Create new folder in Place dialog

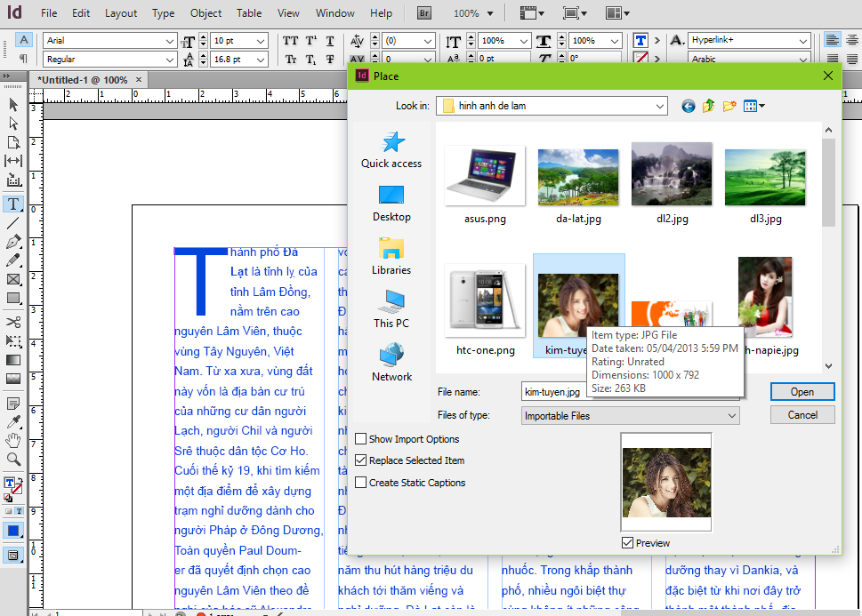pyautogui.click(x=729, y=106)
